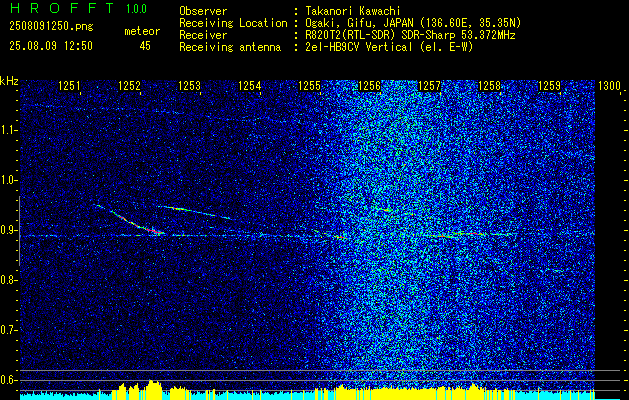Click the meteor count 45

145,46
